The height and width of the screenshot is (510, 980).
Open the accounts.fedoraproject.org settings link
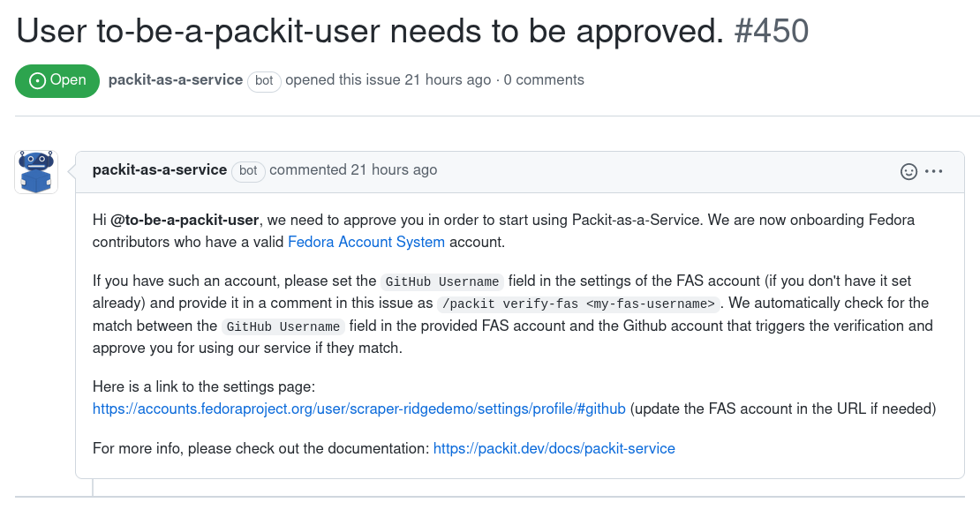[x=359, y=409]
